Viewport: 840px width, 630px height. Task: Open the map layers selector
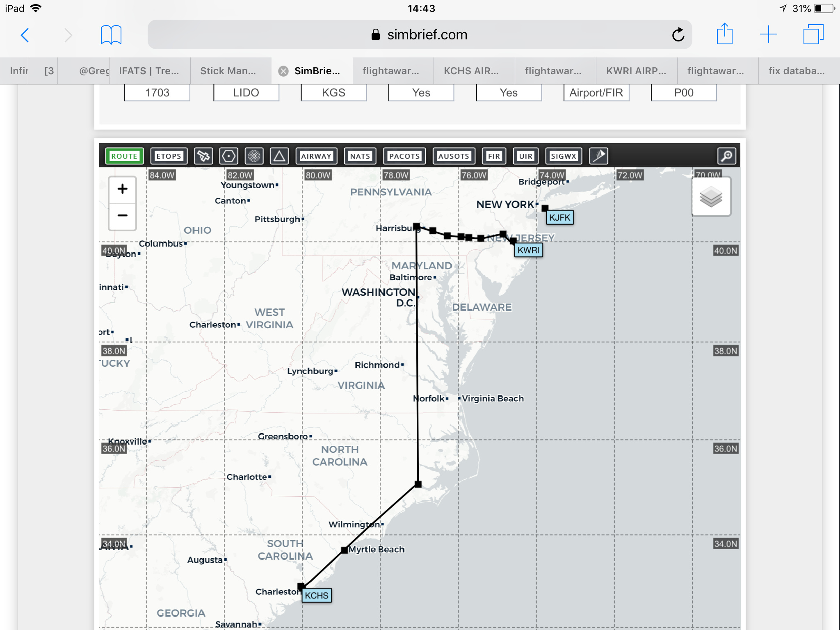(x=711, y=197)
